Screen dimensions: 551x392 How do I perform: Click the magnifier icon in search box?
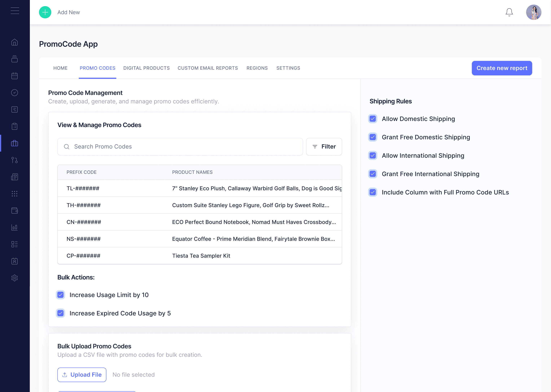pyautogui.click(x=67, y=146)
